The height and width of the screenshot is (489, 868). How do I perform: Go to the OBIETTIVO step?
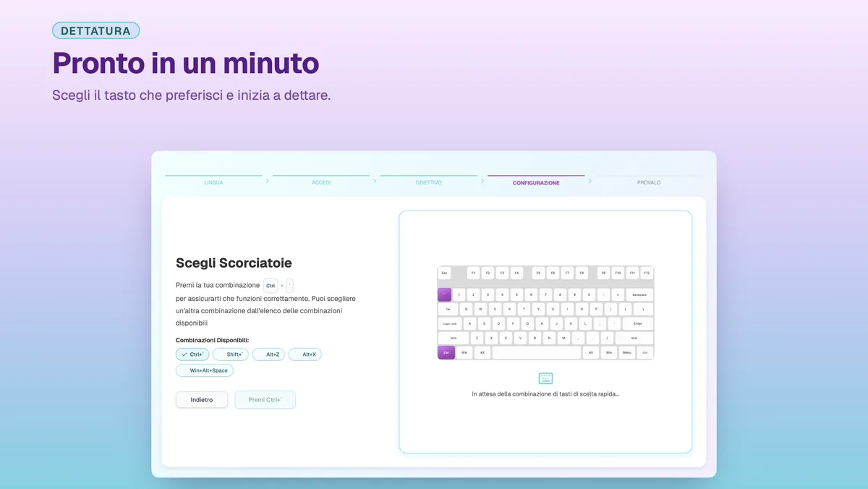428,182
